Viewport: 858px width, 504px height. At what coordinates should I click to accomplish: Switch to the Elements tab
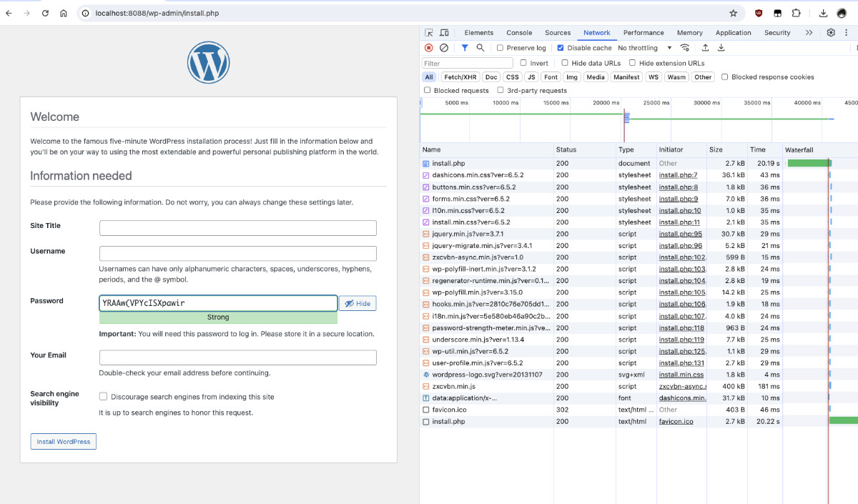click(479, 33)
